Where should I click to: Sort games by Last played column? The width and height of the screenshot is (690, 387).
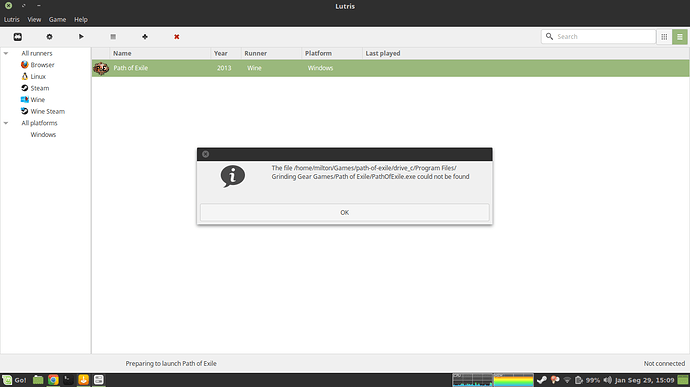tap(525, 53)
